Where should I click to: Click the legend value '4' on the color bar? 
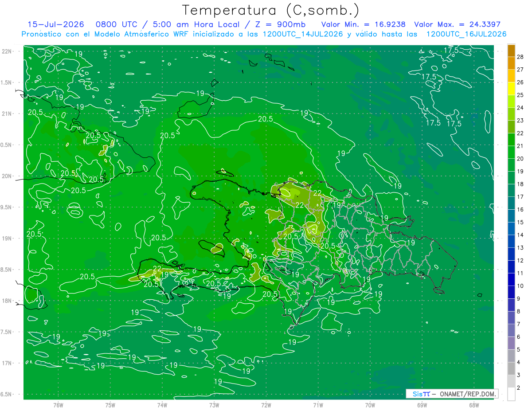tap(519, 363)
